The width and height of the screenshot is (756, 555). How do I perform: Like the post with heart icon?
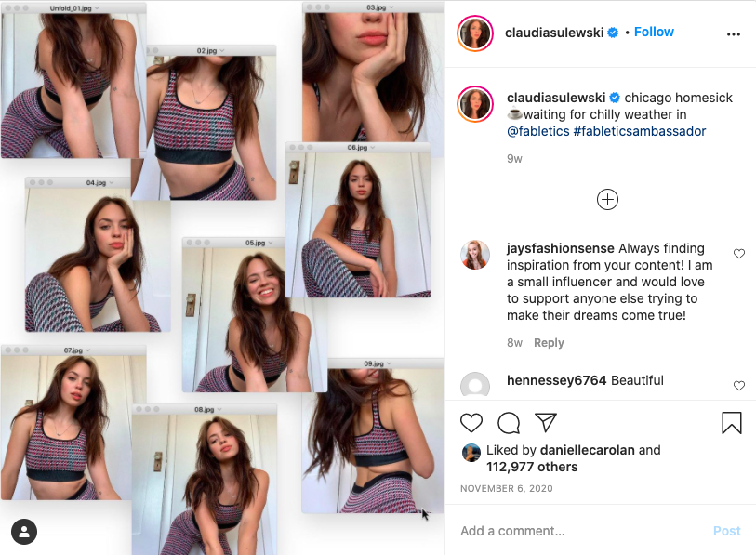coord(471,423)
